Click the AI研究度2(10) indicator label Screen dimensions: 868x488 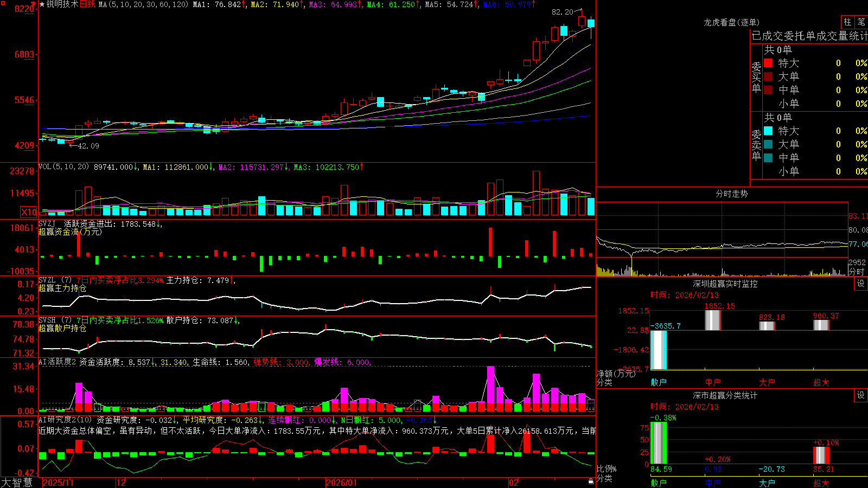[65, 420]
